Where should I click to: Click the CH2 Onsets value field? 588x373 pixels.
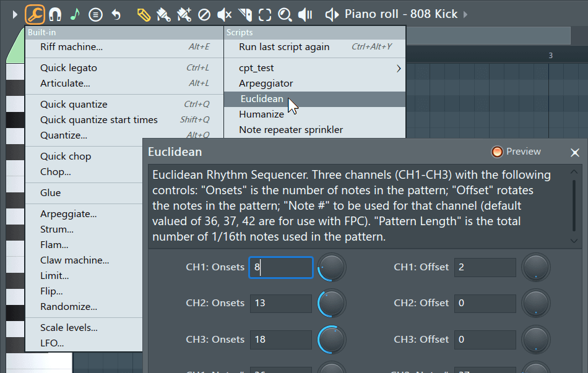(x=281, y=303)
